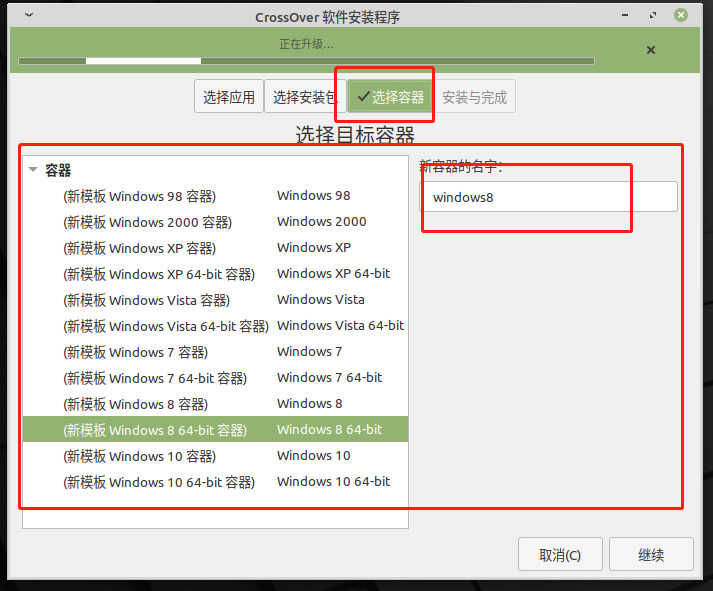Go to the 安装与完成 tab
Image resolution: width=713 pixels, height=591 pixels.
point(474,97)
